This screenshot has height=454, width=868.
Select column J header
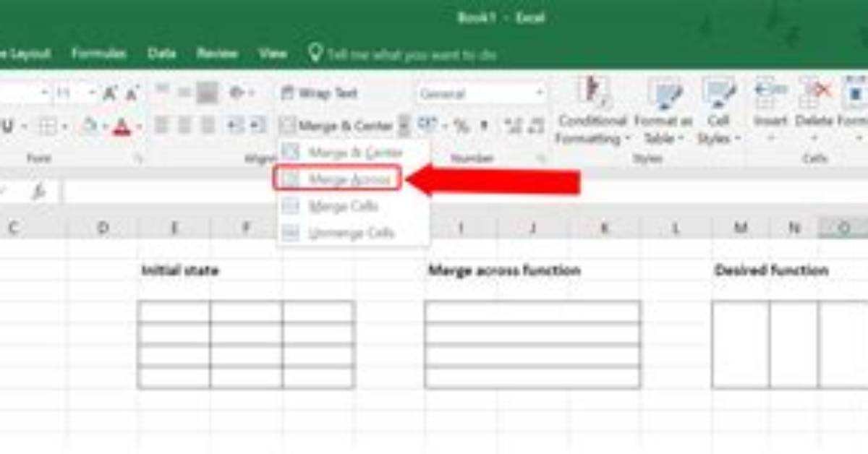pos(532,228)
